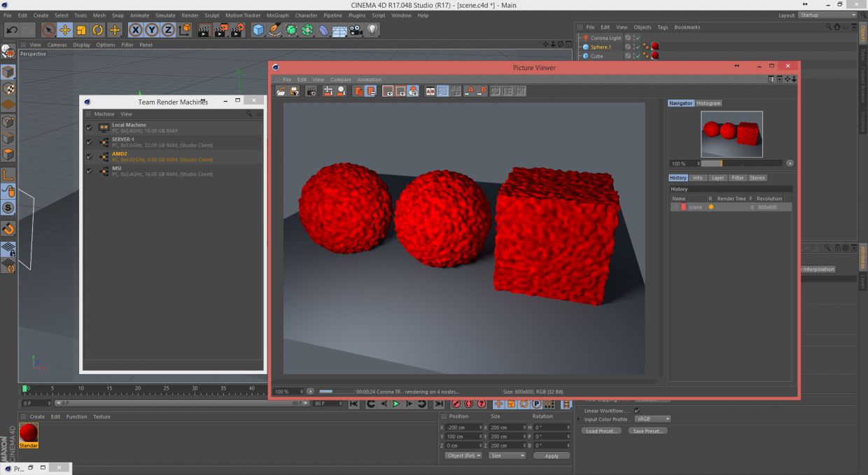
Task: Open the MoGraph menu
Action: click(x=277, y=15)
